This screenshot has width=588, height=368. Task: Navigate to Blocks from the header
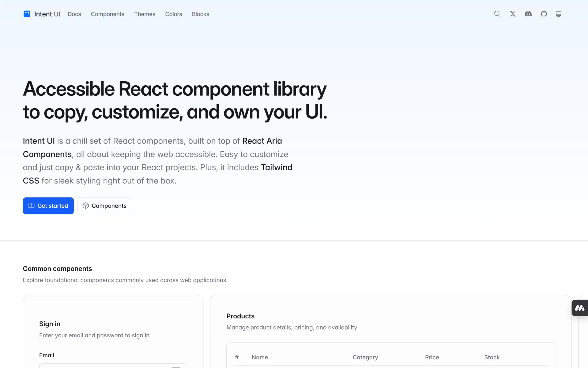pyautogui.click(x=200, y=14)
